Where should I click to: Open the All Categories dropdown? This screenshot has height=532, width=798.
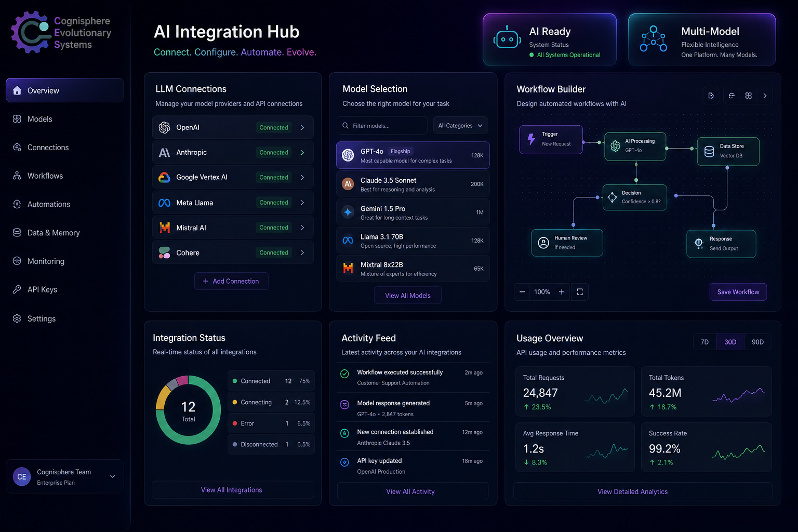[x=460, y=126]
